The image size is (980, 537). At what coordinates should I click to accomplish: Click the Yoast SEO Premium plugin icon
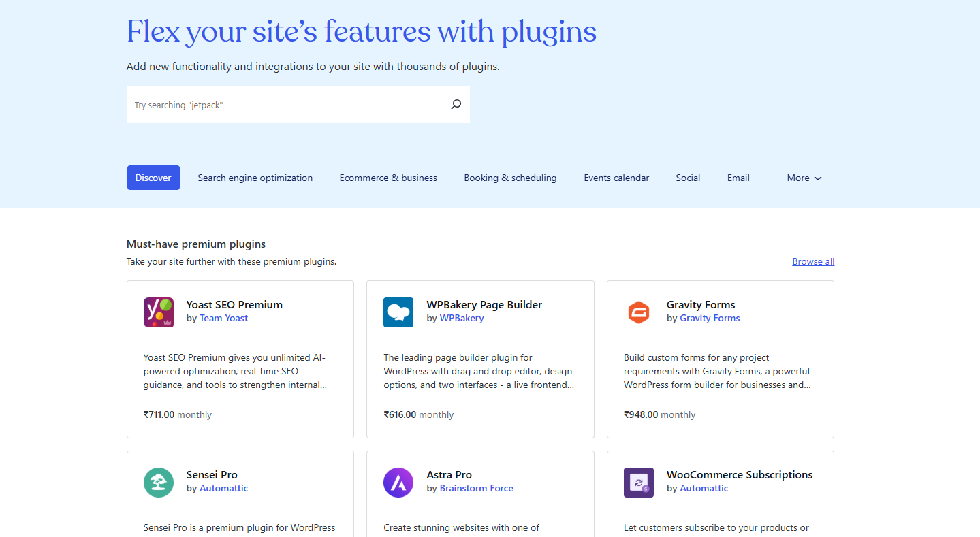point(159,312)
